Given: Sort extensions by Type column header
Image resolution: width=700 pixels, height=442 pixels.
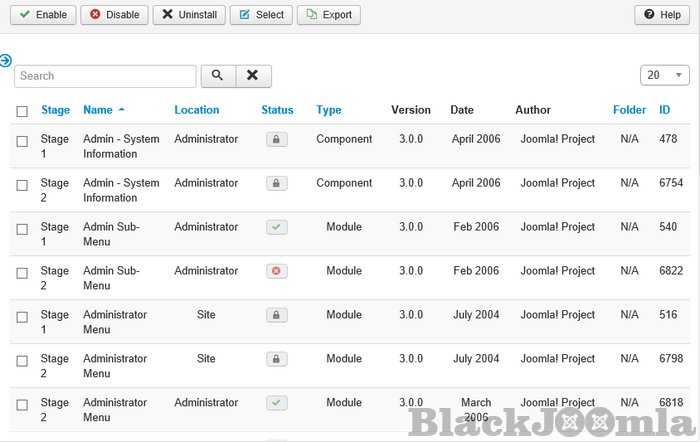Looking at the screenshot, I should pyautogui.click(x=328, y=110).
